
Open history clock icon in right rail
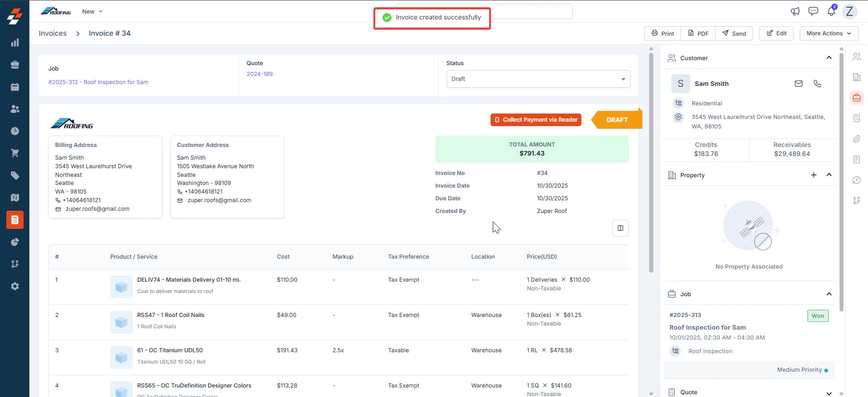tap(857, 180)
